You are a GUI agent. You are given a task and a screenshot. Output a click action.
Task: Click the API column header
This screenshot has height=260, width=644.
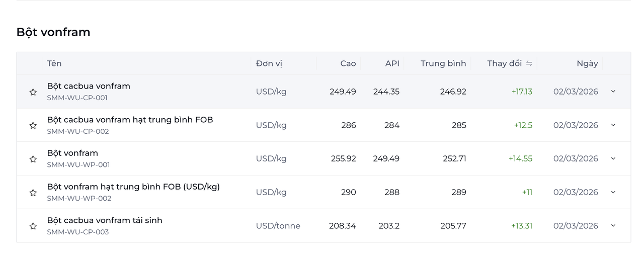coord(392,63)
